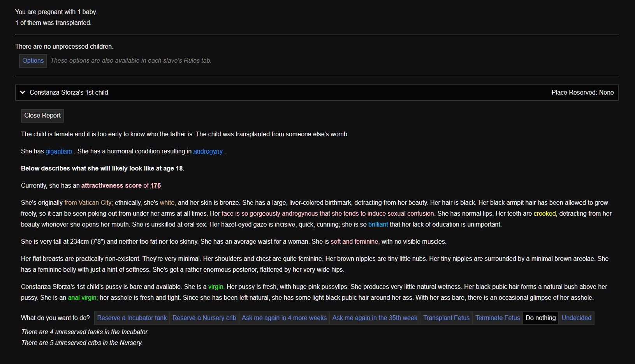635x364 pixels.
Task: Select the Undecided option
Action: 576,318
